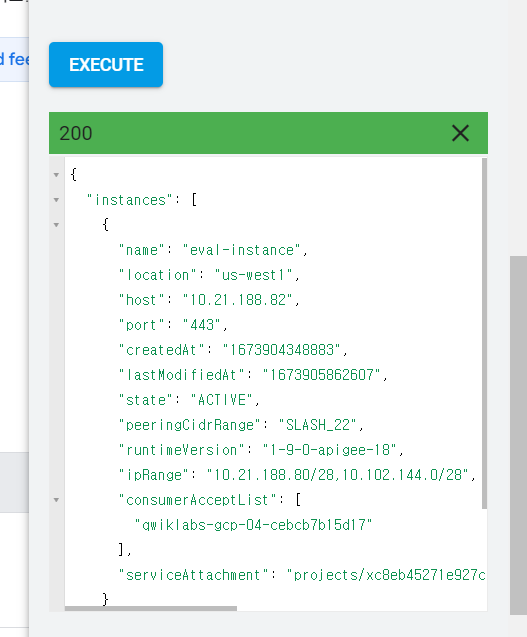Select "qwiklabs-gcp-04-cebcb7b15d17" project entry
The image size is (527, 637).
tap(253, 525)
